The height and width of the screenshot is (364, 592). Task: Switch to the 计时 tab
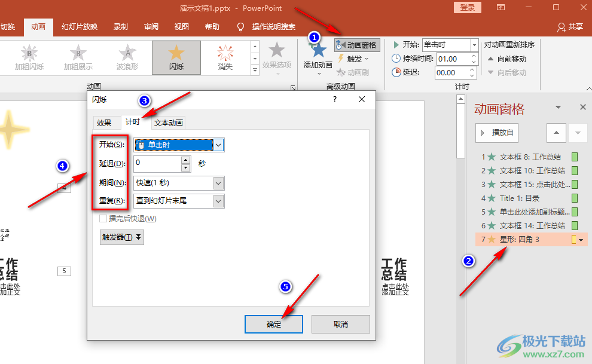pos(133,122)
